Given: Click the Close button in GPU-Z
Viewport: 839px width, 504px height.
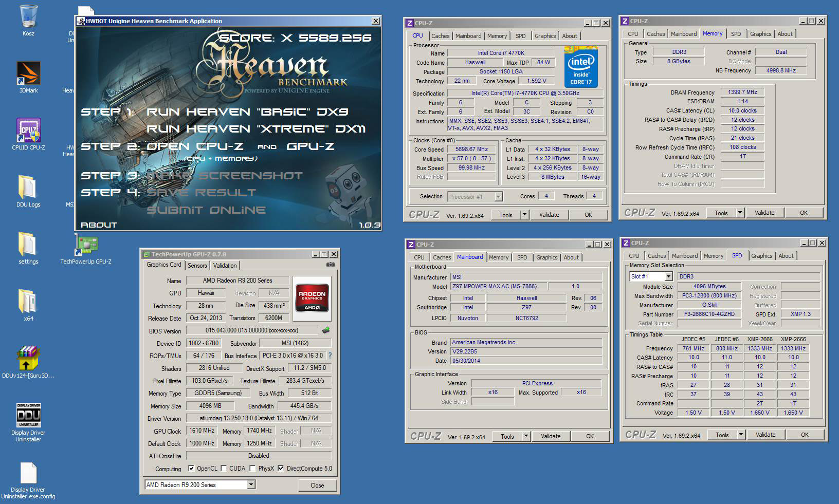Looking at the screenshot, I should click(317, 485).
